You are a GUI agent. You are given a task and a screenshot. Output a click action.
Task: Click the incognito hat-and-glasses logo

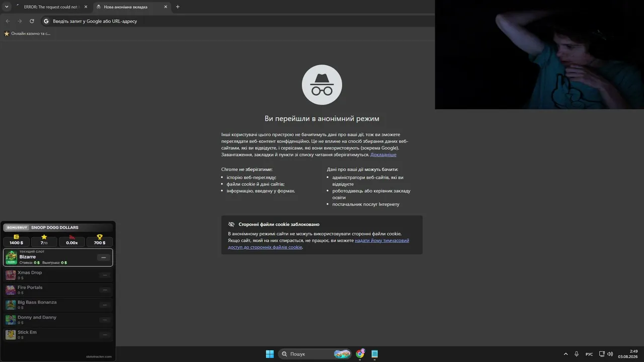tap(322, 85)
